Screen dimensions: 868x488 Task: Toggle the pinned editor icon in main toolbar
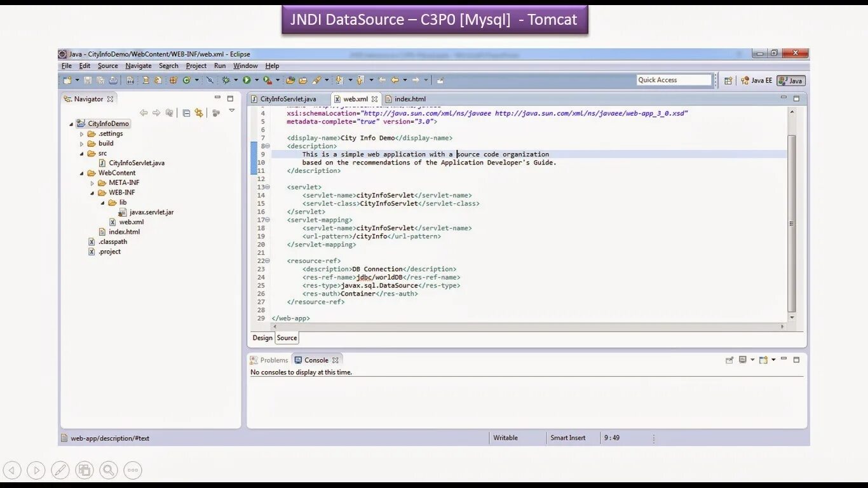pyautogui.click(x=440, y=80)
